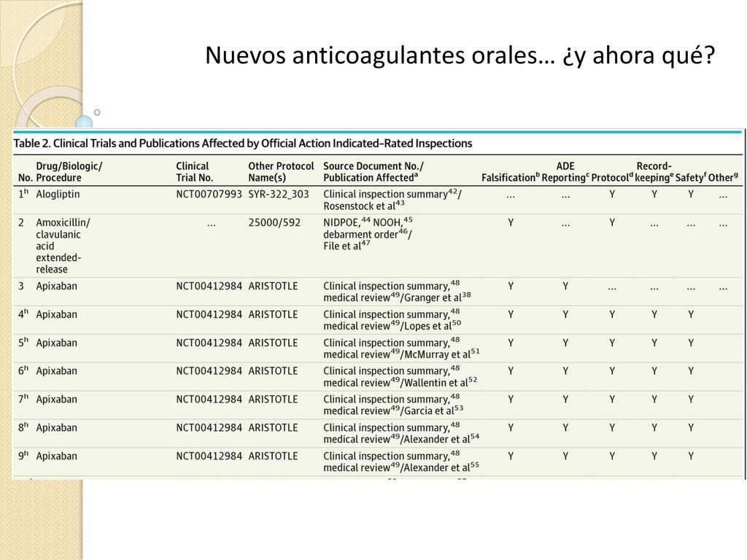Click the Safety 'Y' in Alogliptin row
This screenshot has height=560, width=747.
(x=691, y=194)
